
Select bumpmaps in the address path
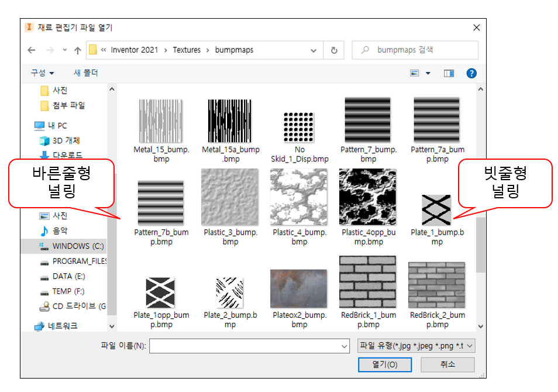pyautogui.click(x=234, y=50)
